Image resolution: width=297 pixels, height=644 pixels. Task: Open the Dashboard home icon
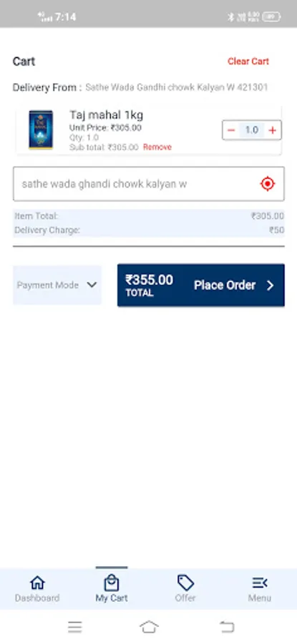click(37, 582)
